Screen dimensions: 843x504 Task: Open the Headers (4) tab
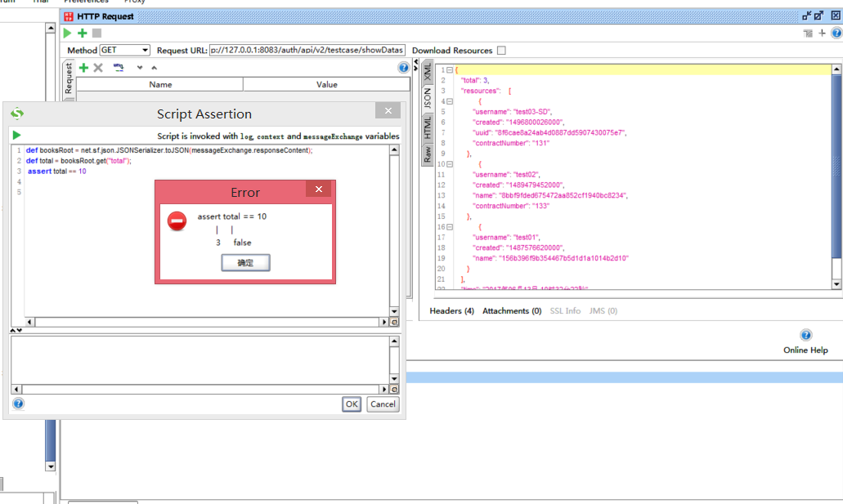[x=451, y=311]
